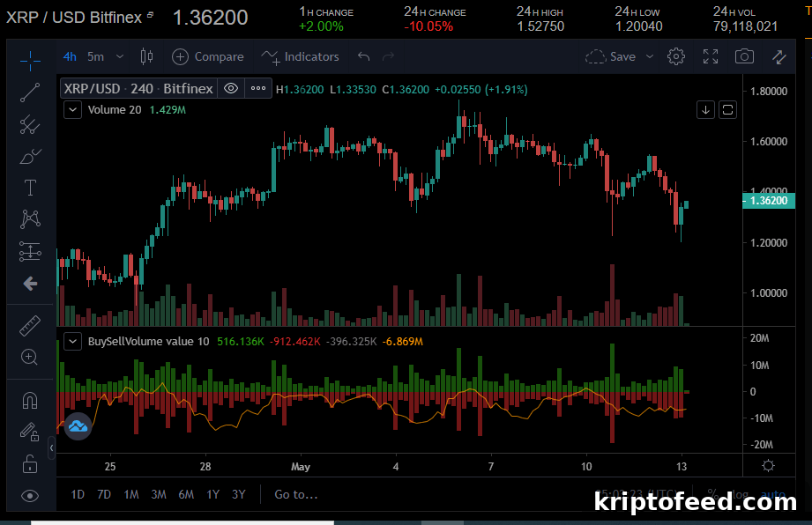Viewport: 812px width, 525px height.
Task: Toggle lock all drawing tools
Action: tap(30, 464)
